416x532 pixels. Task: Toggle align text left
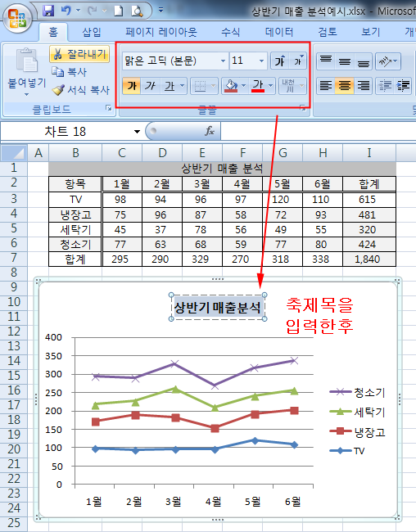click(325, 85)
